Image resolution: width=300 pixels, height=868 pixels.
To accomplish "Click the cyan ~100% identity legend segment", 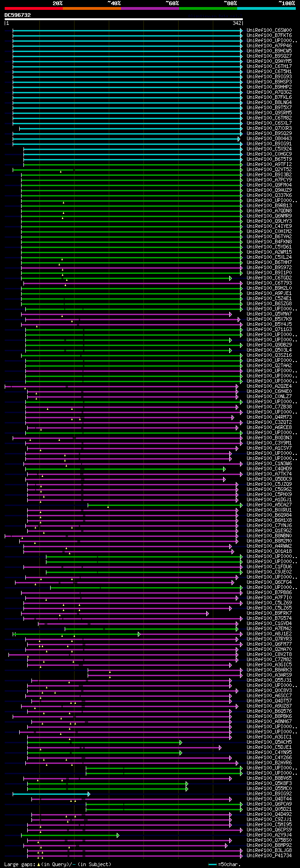I will [x=266, y=8].
